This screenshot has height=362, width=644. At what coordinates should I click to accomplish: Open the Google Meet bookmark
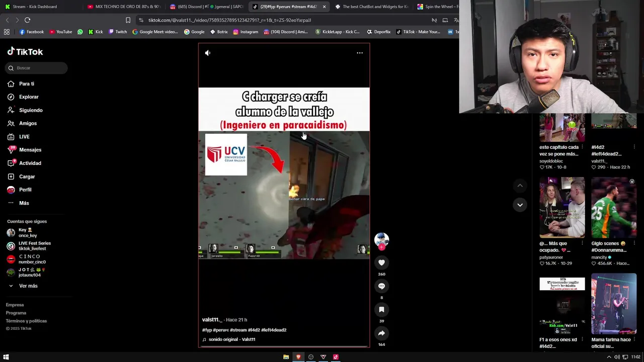pos(155,32)
